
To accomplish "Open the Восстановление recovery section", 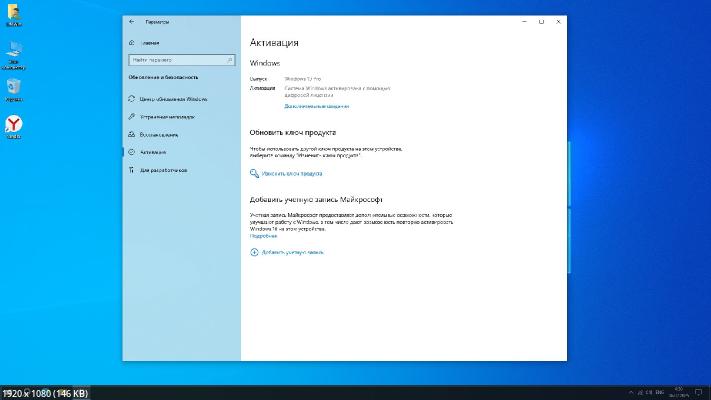I will (153, 135).
